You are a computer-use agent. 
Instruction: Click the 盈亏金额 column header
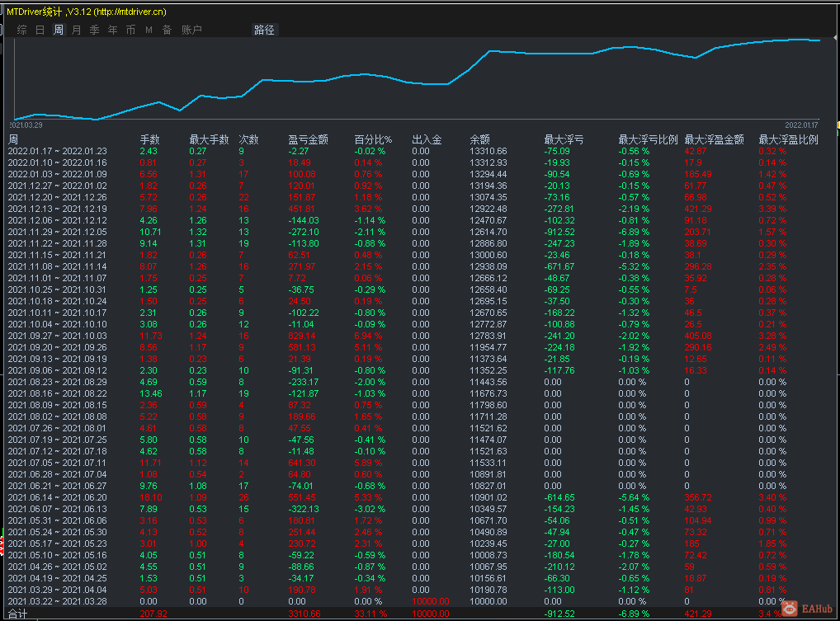tap(308, 139)
